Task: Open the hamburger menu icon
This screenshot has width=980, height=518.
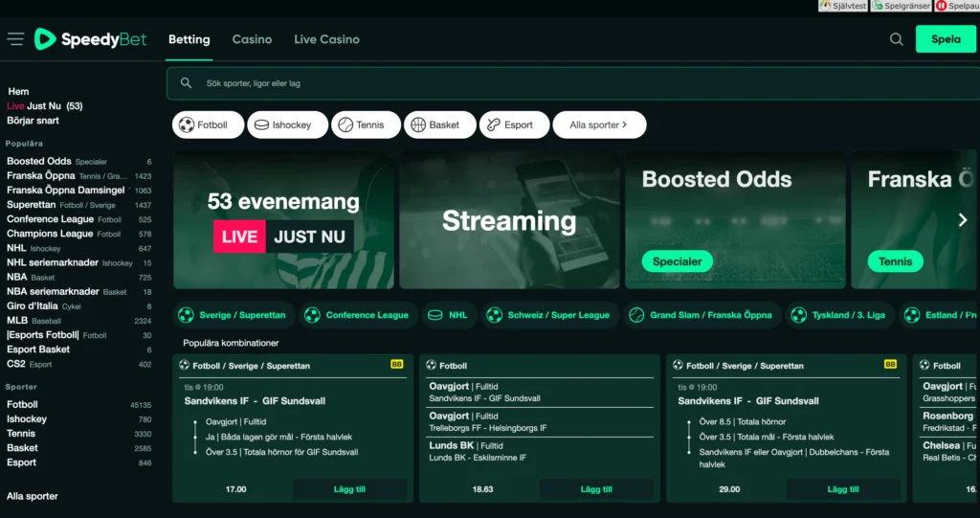Action: [x=15, y=39]
